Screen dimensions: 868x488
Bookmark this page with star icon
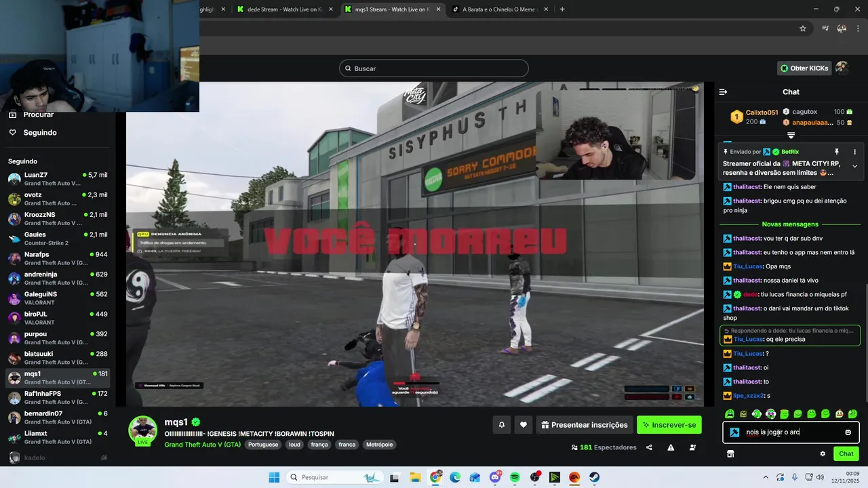[x=803, y=28]
